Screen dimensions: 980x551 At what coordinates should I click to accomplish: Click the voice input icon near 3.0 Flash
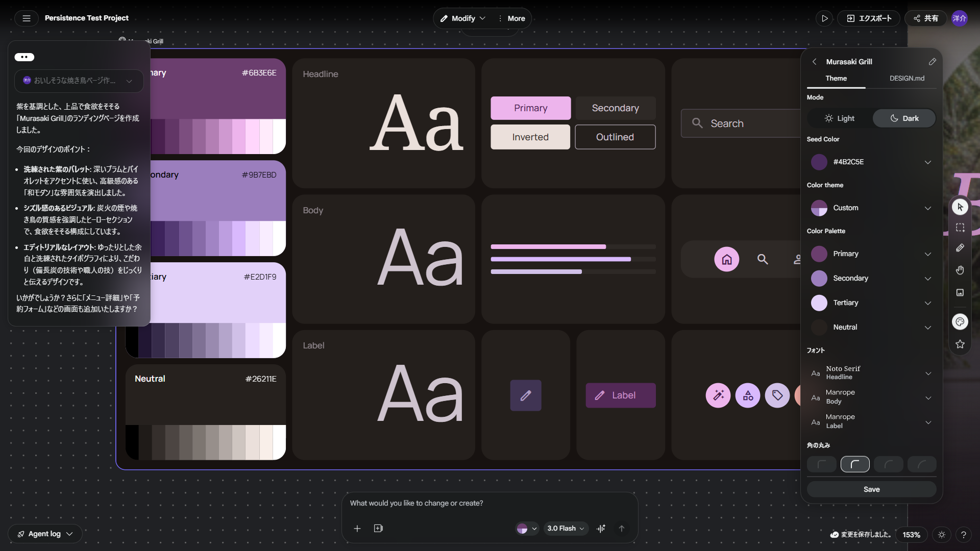tap(601, 529)
